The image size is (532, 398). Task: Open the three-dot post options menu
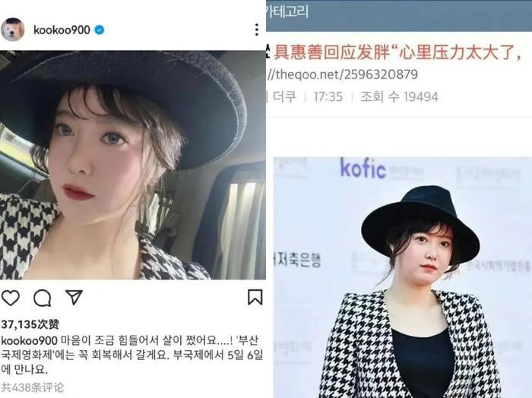pyautogui.click(x=257, y=30)
